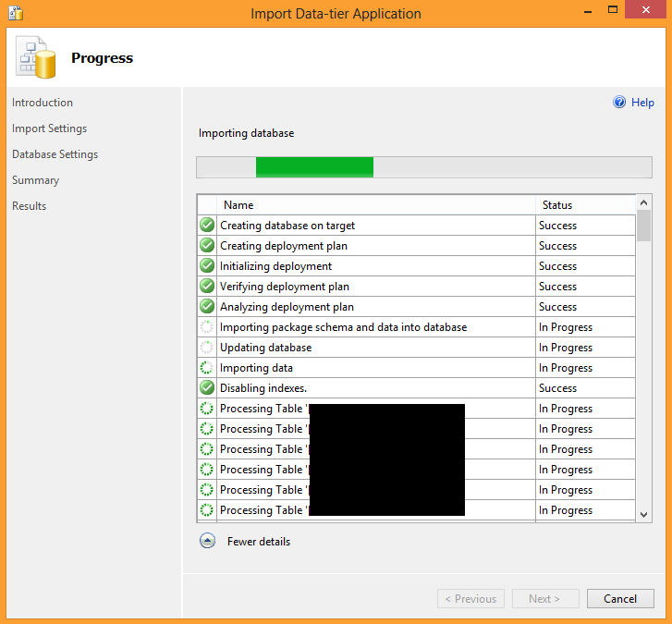
Task: Click the spinner icon beside Updating database
Action: click(207, 348)
